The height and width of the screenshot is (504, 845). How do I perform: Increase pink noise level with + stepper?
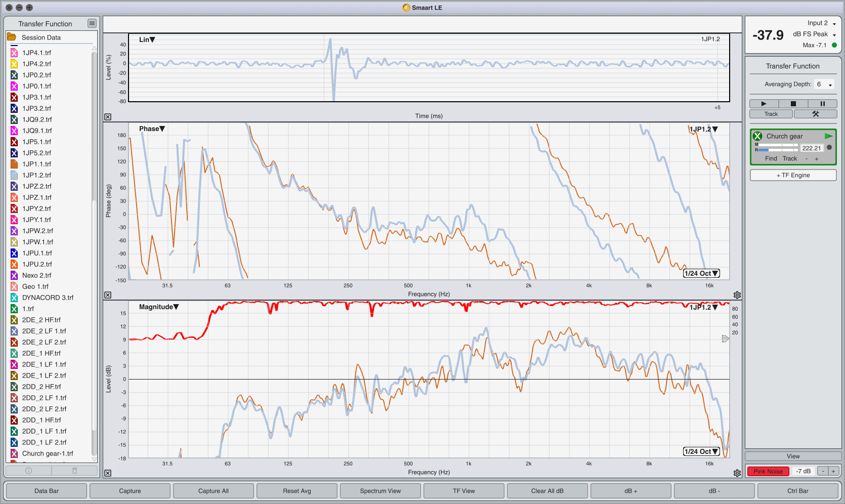click(833, 471)
